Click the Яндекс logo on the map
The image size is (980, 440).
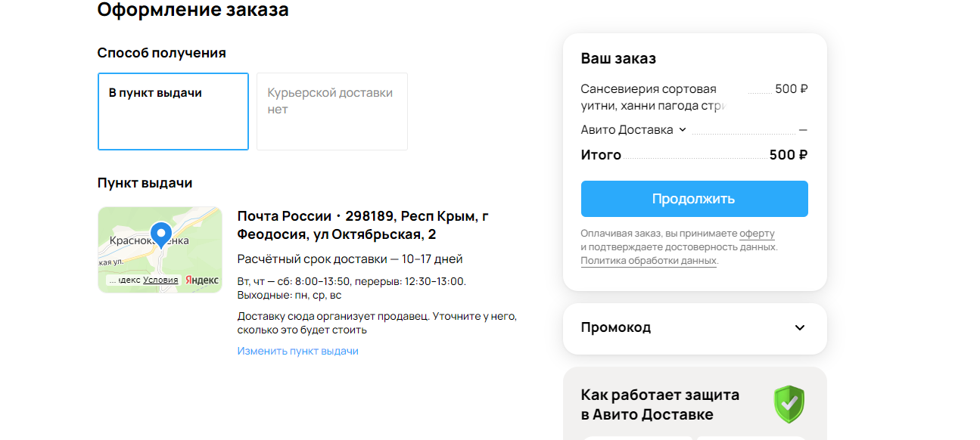[x=202, y=280]
